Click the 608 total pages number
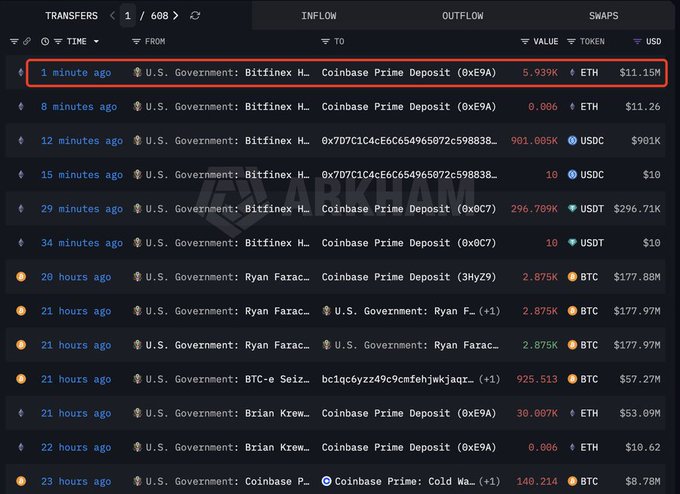The image size is (680, 494). click(160, 16)
